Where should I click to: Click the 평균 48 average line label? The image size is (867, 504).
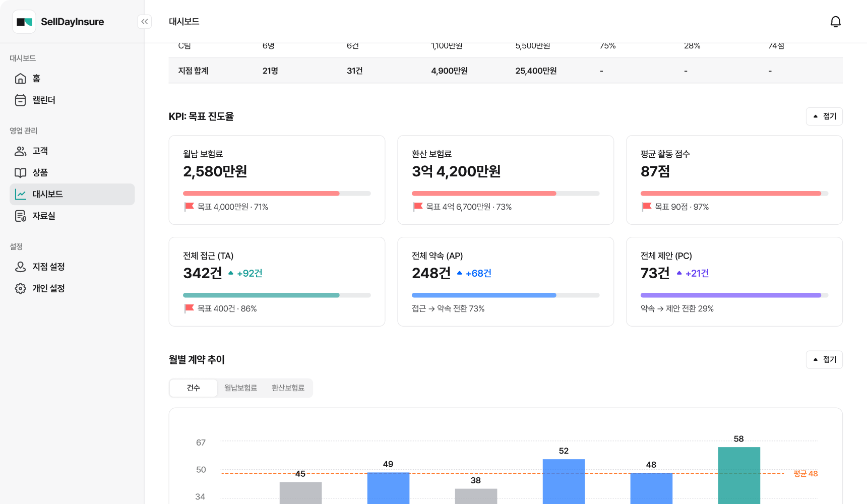806,474
